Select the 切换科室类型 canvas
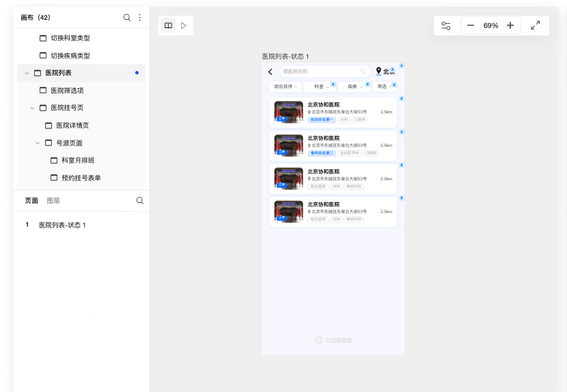 pyautogui.click(x=70, y=38)
